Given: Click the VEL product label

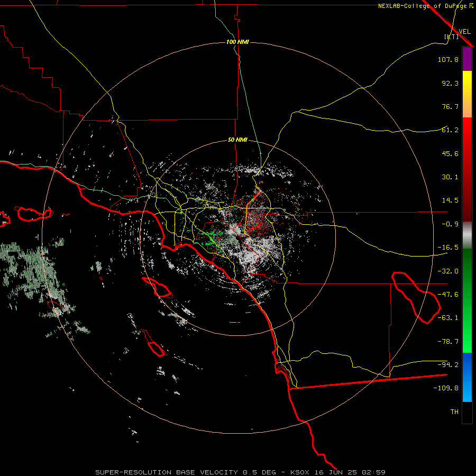Looking at the screenshot, I should (464, 31).
